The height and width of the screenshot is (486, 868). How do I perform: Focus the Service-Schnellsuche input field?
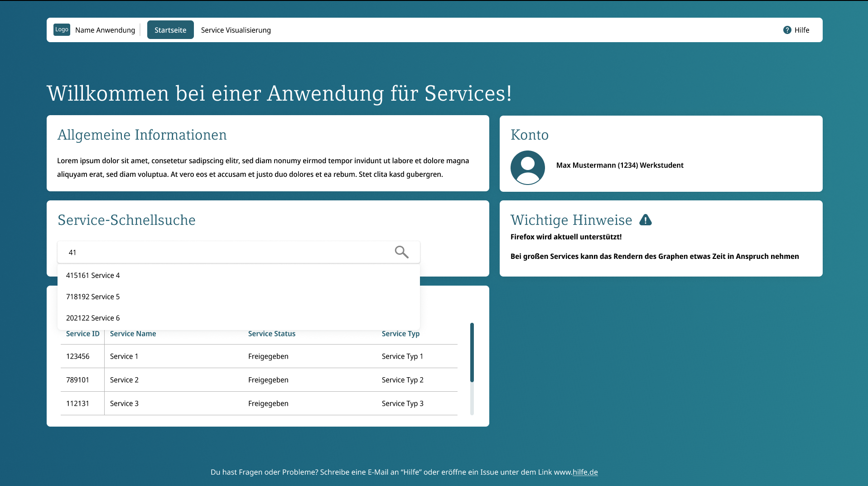click(x=239, y=252)
